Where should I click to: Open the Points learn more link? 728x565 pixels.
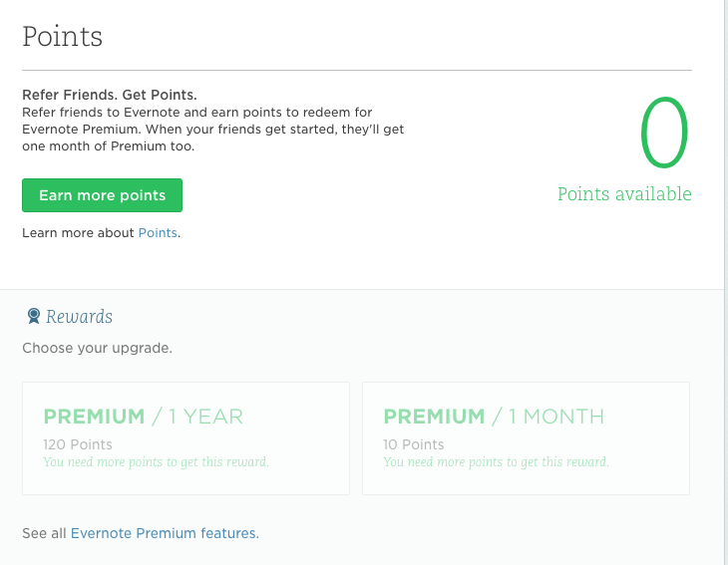pyautogui.click(x=158, y=233)
